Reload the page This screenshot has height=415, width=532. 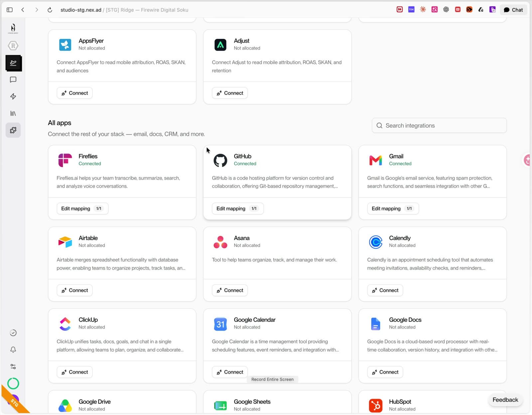click(x=50, y=10)
